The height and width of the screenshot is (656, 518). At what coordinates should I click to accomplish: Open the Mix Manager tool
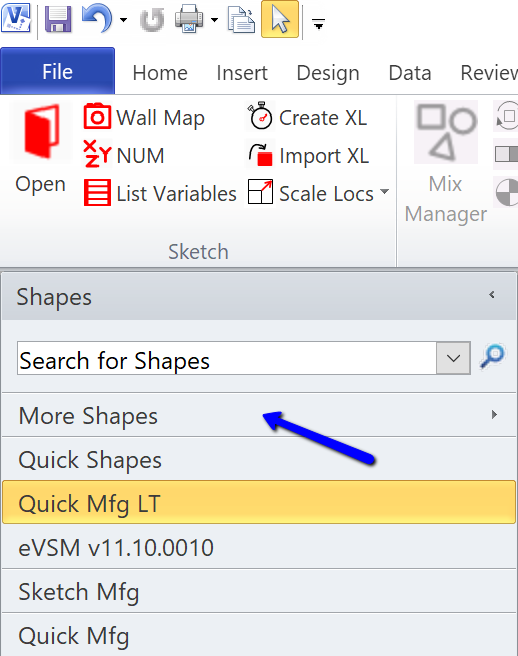pyautogui.click(x=446, y=163)
